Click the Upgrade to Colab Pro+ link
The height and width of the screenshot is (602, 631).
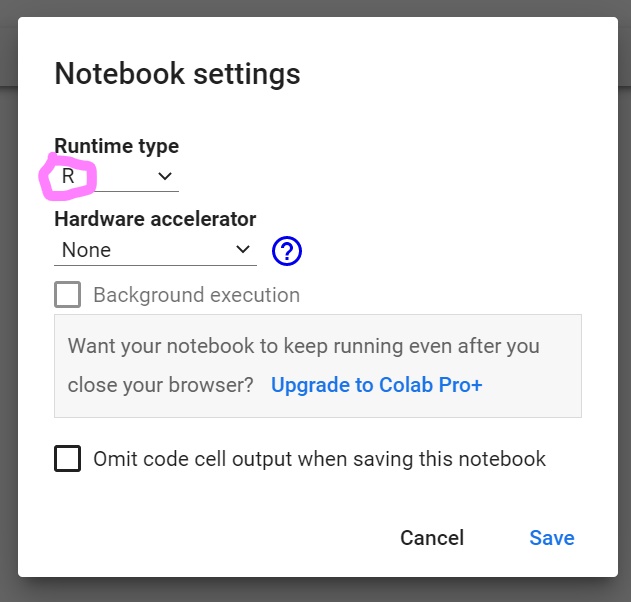pos(376,385)
